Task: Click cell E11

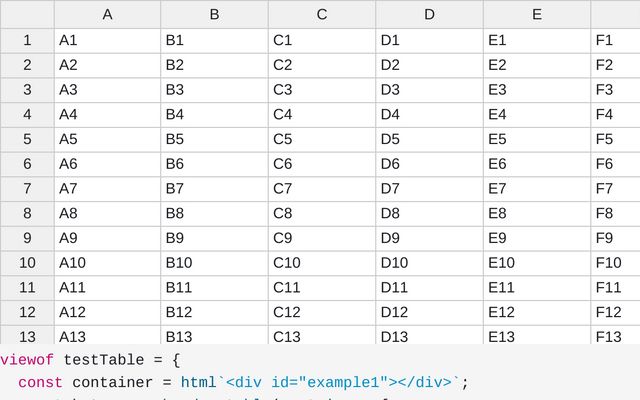Action: click(537, 288)
